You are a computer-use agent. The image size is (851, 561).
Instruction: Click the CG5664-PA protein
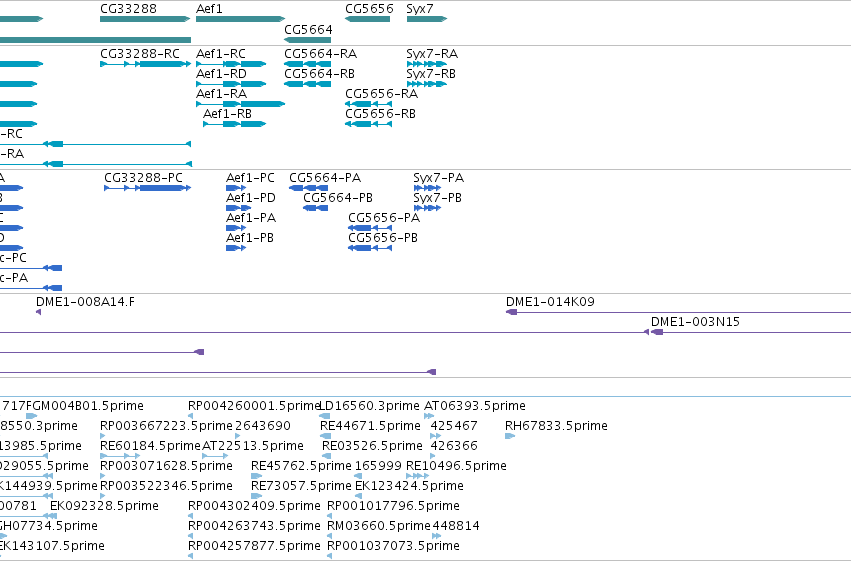308,188
